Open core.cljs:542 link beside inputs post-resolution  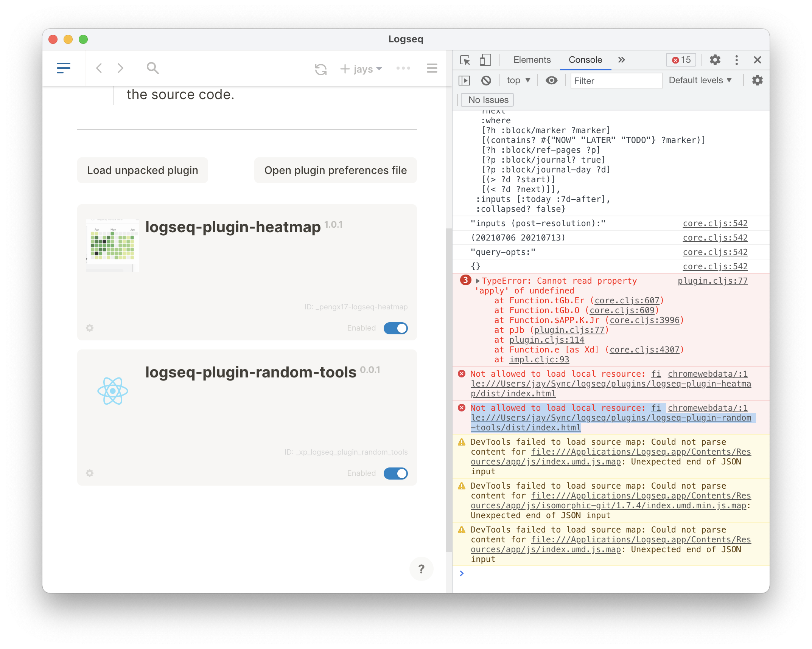click(715, 223)
